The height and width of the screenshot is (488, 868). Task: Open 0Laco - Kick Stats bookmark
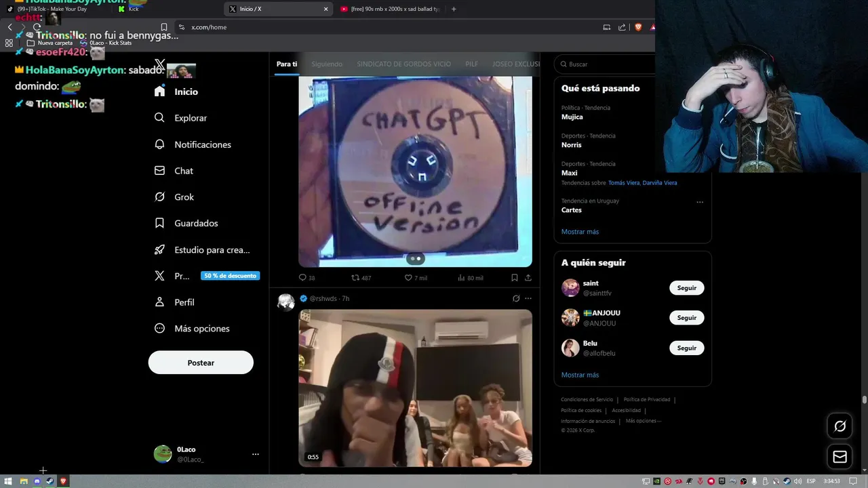[x=106, y=43]
